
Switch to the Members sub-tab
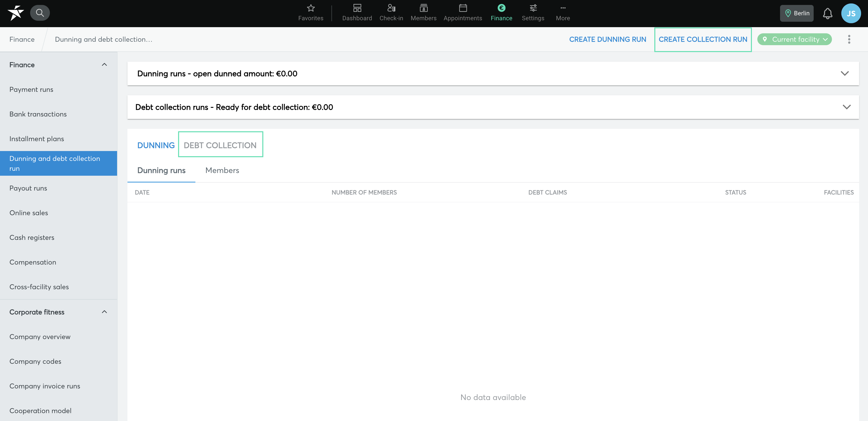222,170
